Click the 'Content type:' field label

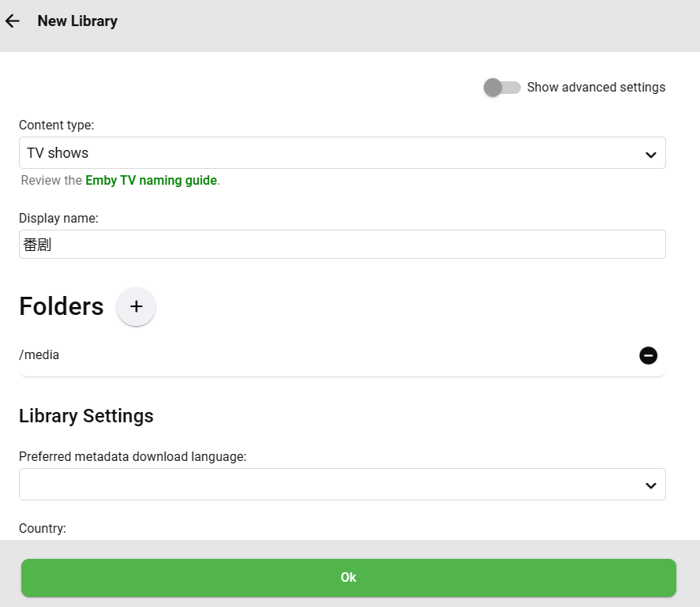tap(56, 125)
